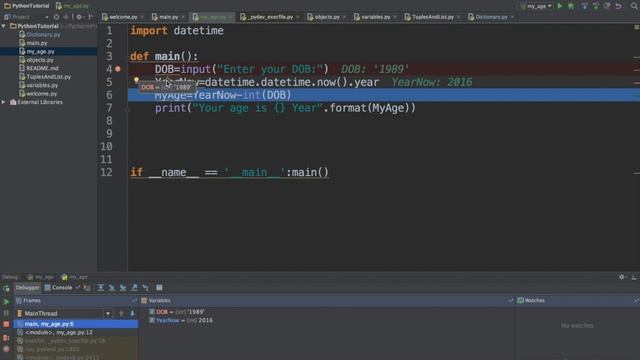640x360 pixels.
Task: Click the Step Over debug icon
Action: (100, 288)
